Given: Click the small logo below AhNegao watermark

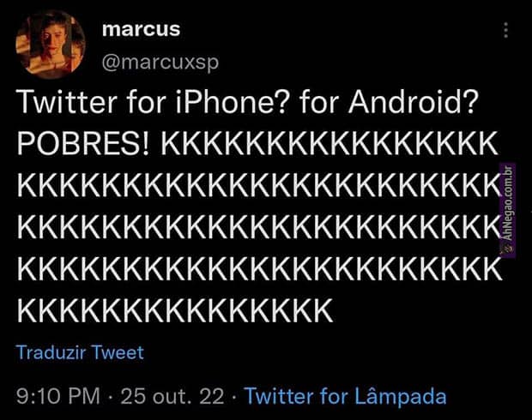Looking at the screenshot, I should pos(508,249).
